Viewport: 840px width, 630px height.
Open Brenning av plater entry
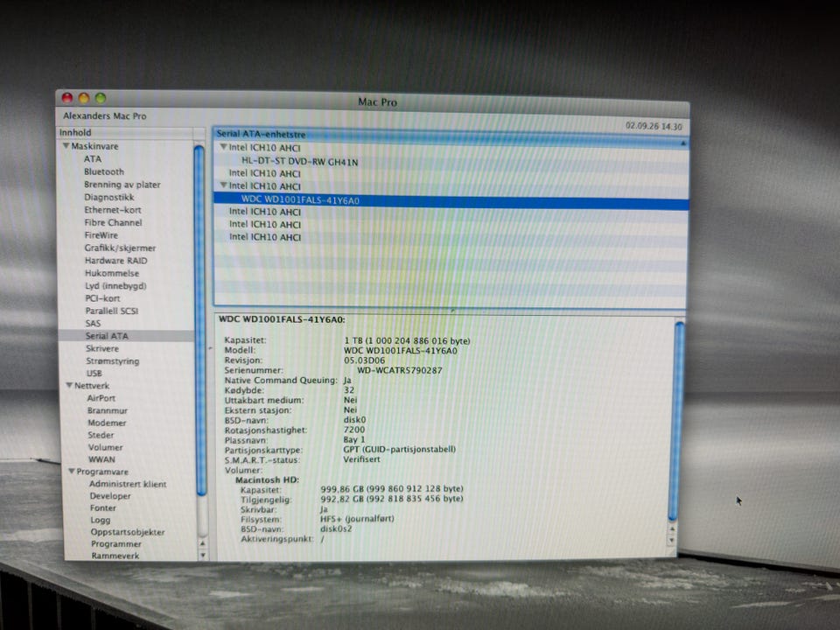(122, 185)
